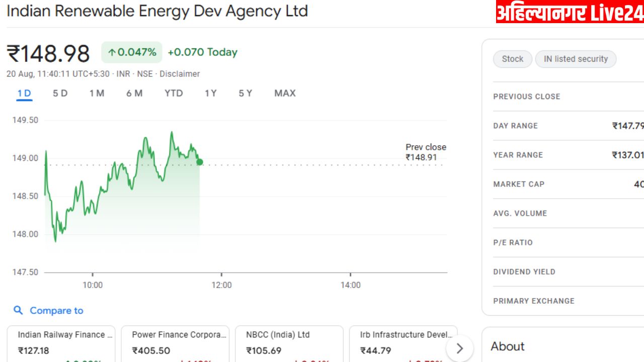
Task: Click the ₹148.98 current price text
Action: tap(48, 54)
